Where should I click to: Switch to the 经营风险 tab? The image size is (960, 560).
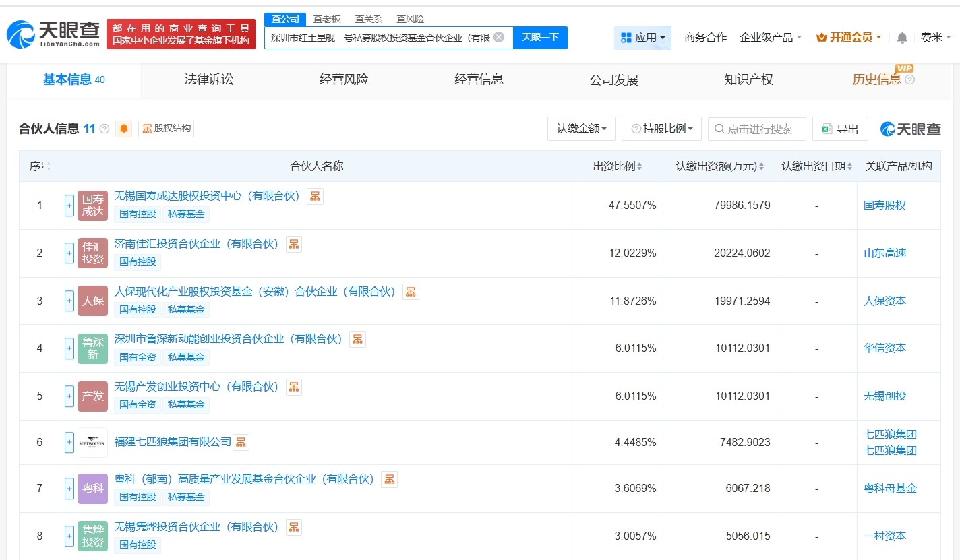point(342,79)
